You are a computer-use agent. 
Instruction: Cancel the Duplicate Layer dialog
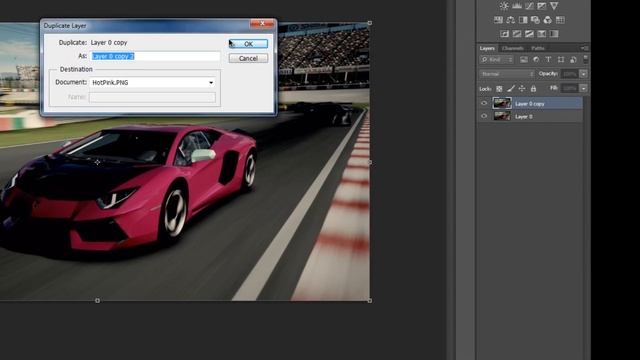coord(248,58)
